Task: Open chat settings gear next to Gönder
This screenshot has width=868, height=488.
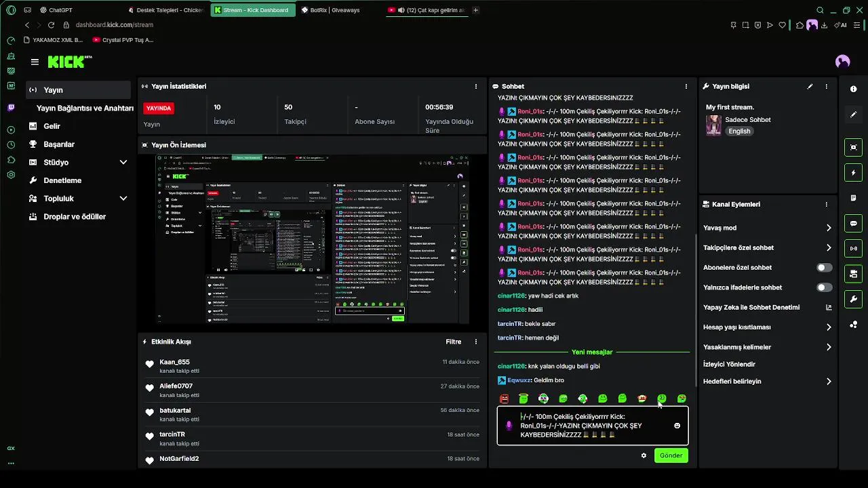Action: tap(644, 455)
